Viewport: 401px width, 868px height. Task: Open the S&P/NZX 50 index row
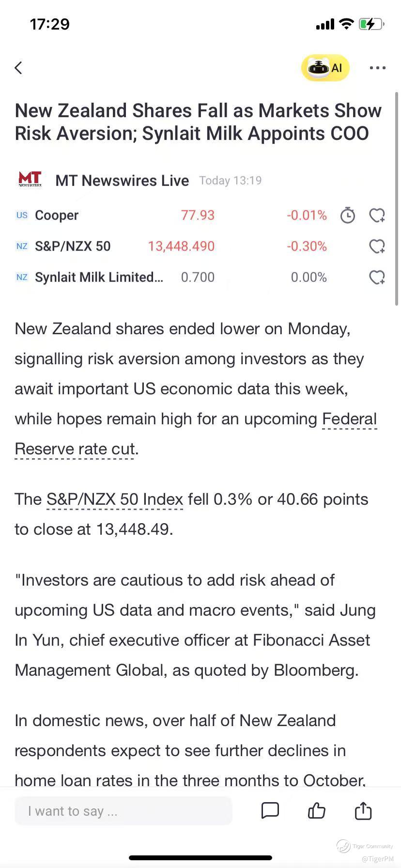click(73, 246)
